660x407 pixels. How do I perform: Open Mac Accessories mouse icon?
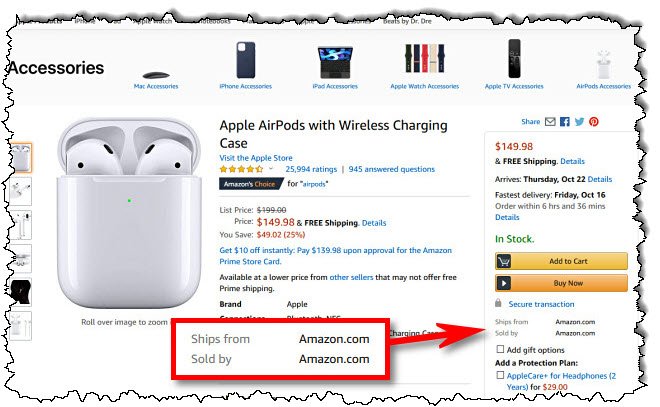click(x=156, y=75)
